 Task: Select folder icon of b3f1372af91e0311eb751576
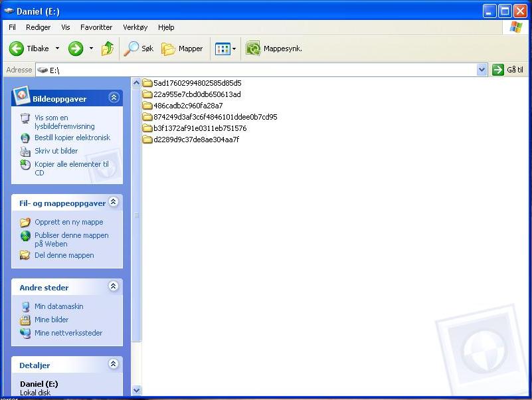[147, 128]
